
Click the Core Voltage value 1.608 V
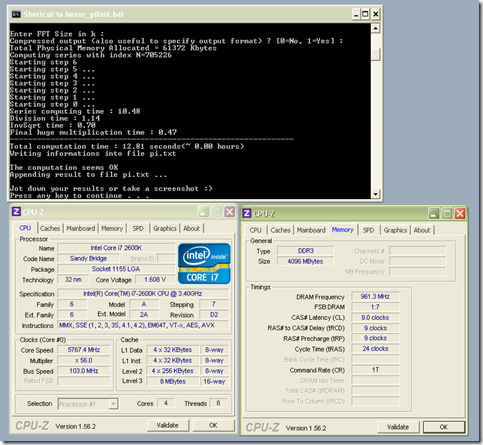pos(155,279)
